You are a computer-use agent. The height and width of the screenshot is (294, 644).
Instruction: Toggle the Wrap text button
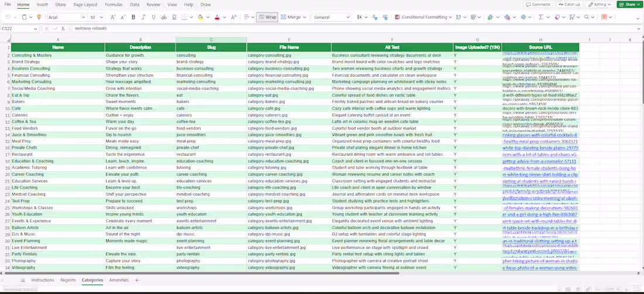click(x=267, y=17)
